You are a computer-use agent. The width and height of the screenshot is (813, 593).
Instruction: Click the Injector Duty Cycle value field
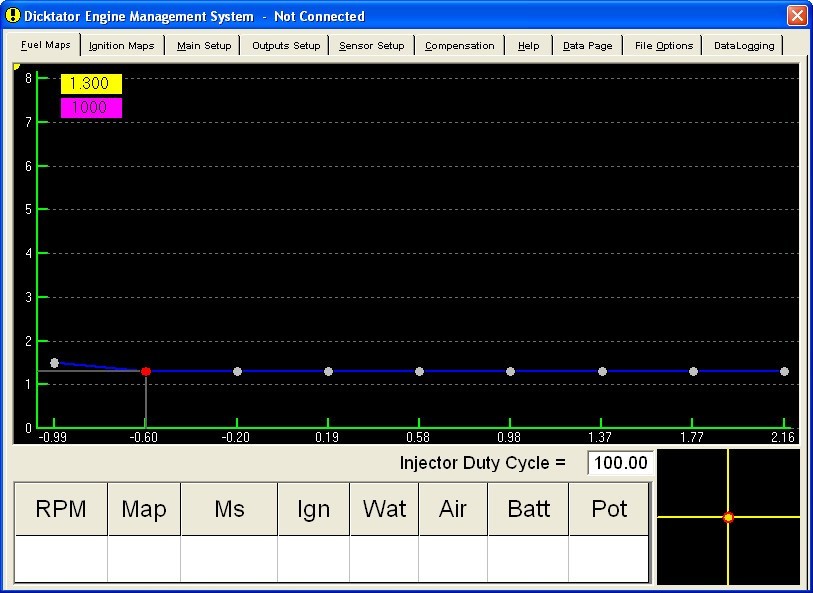[620, 463]
